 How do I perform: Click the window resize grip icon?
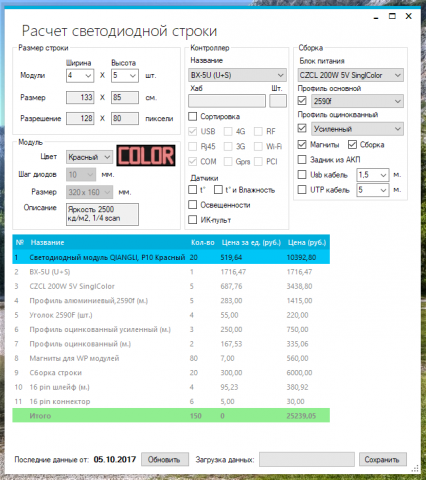pos(415,469)
